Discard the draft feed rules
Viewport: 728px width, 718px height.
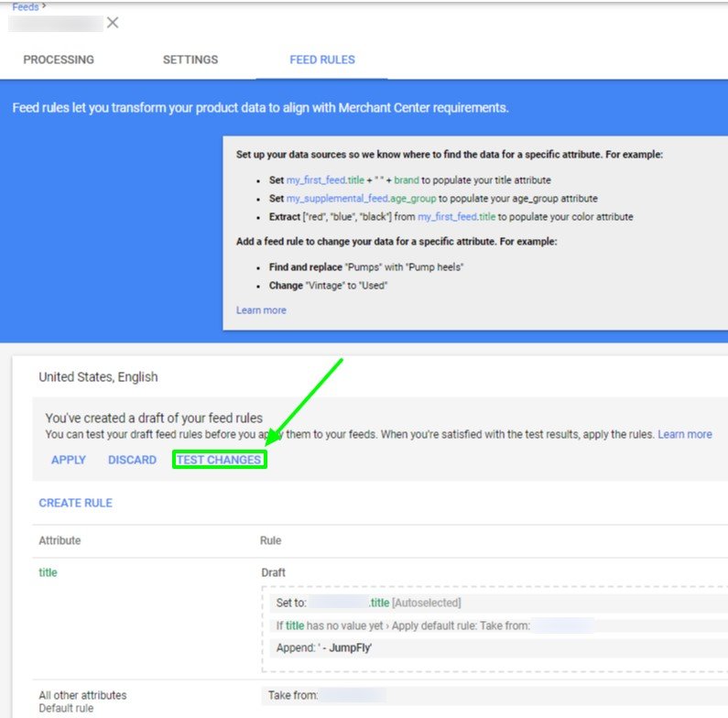(x=132, y=460)
